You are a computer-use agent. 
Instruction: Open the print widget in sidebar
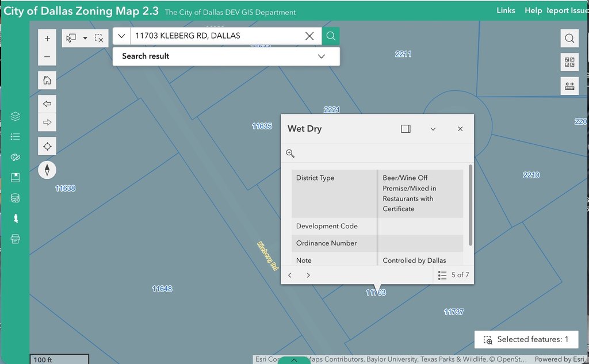point(16,239)
